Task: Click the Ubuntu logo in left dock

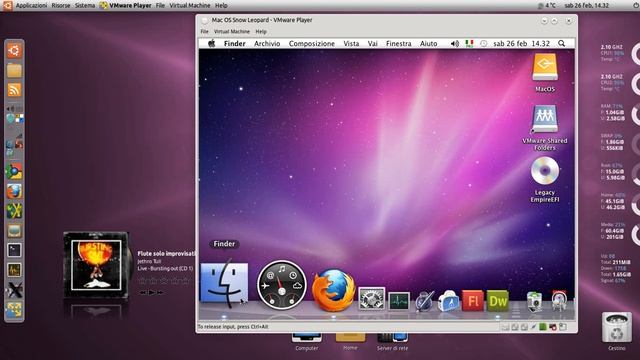Action: [14, 50]
